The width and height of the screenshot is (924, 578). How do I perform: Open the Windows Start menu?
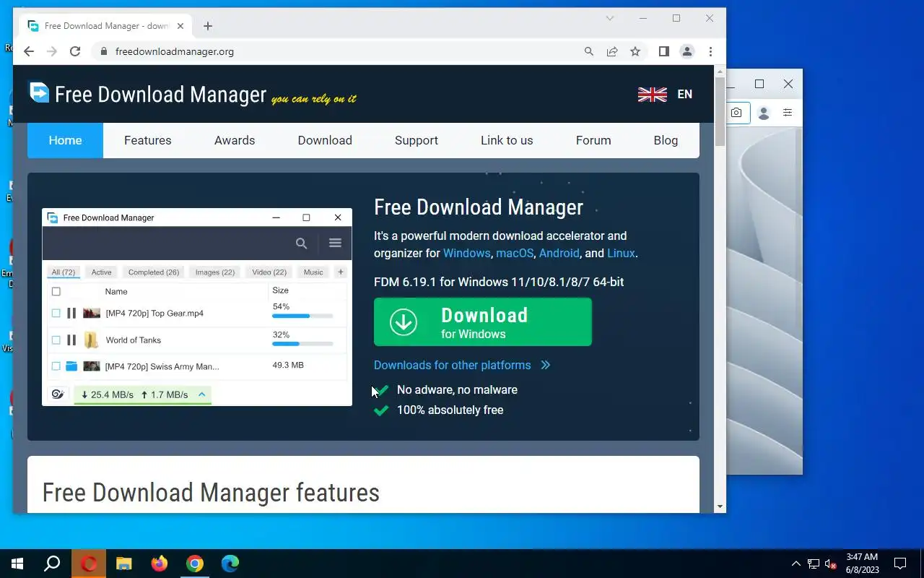coord(17,564)
